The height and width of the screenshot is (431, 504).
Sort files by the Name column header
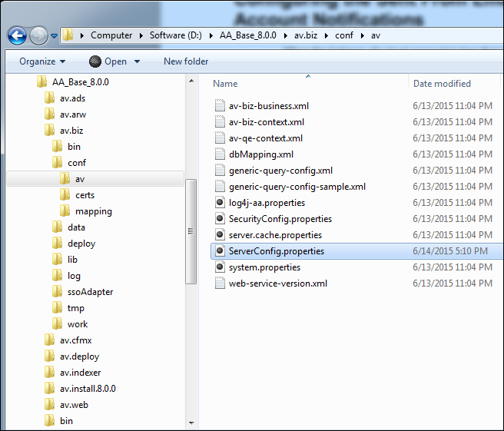point(225,84)
